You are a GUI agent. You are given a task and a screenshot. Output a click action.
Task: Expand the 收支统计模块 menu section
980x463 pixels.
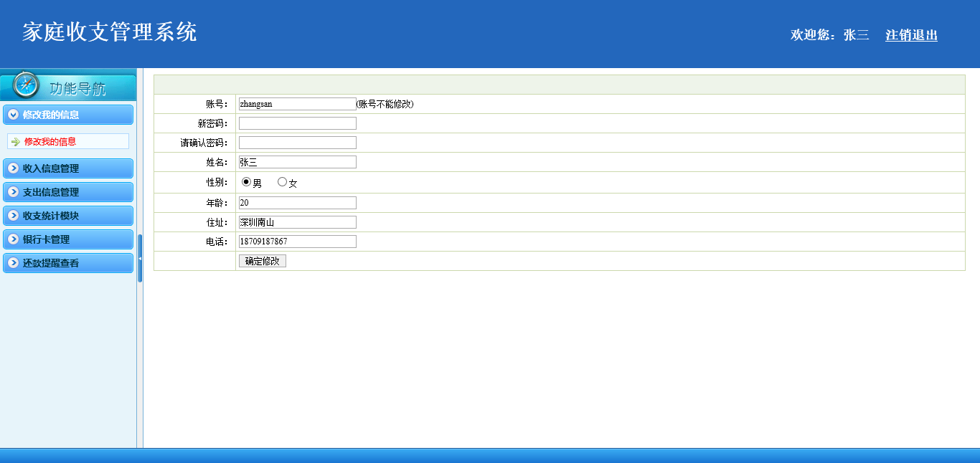point(68,216)
